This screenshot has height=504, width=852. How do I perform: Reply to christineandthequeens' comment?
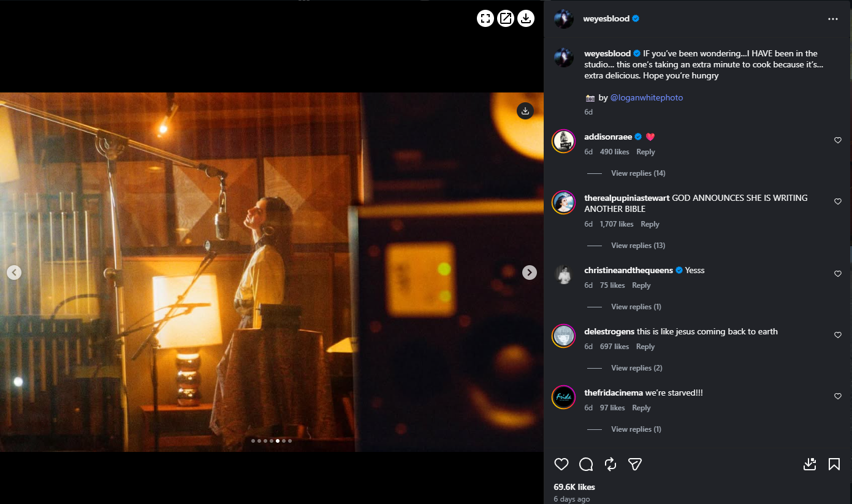point(641,285)
